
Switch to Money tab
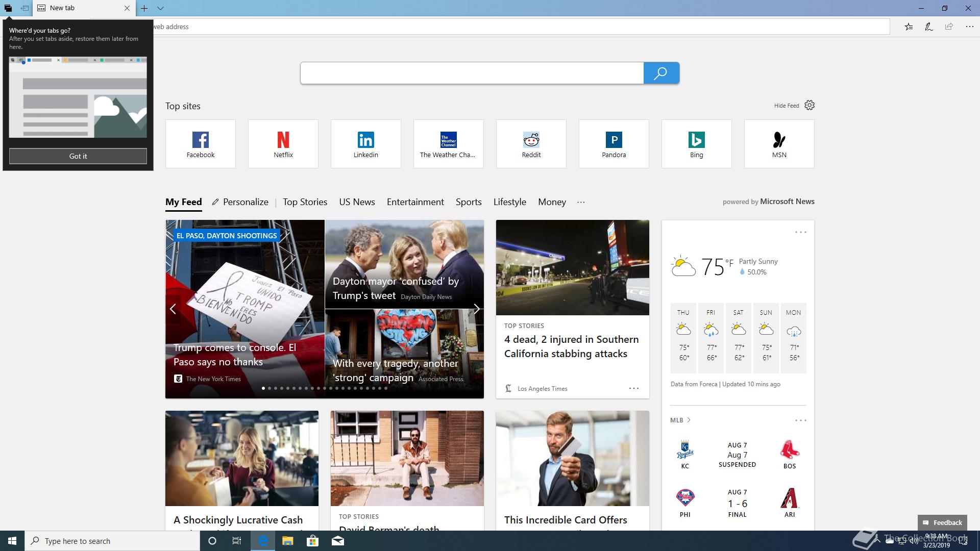[x=552, y=202]
